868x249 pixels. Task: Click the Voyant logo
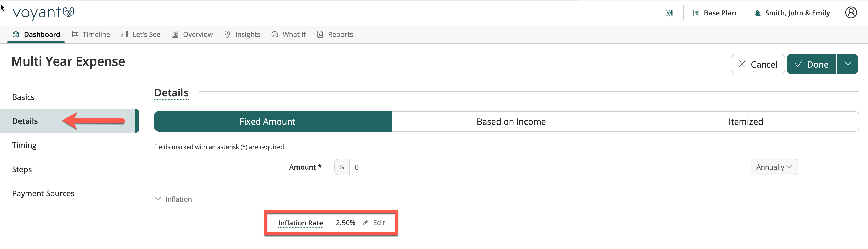click(x=43, y=13)
